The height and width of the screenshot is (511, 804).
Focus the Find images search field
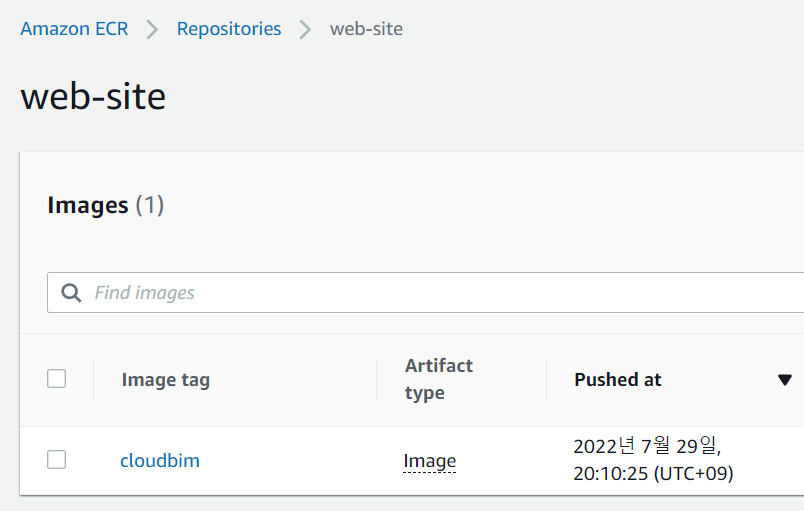[x=426, y=293]
